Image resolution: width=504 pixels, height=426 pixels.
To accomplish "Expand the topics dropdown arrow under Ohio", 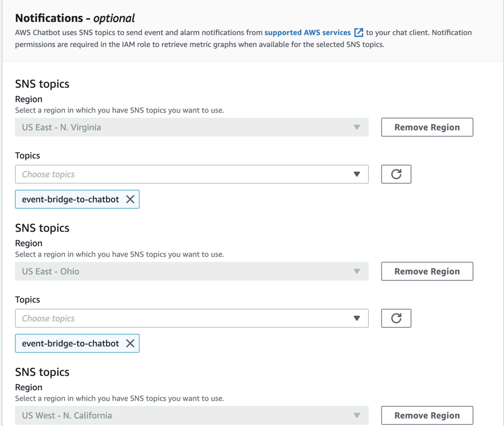I will pyautogui.click(x=357, y=318).
